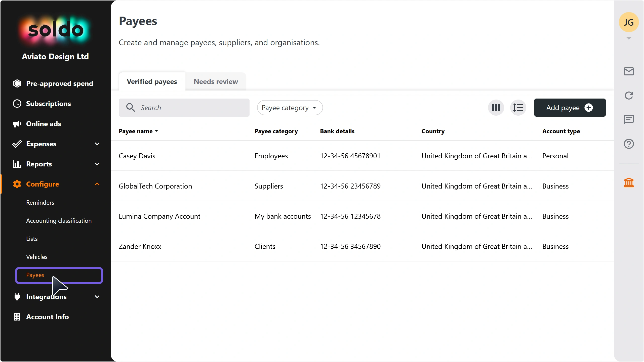Click the Reports bar chart icon

click(17, 164)
